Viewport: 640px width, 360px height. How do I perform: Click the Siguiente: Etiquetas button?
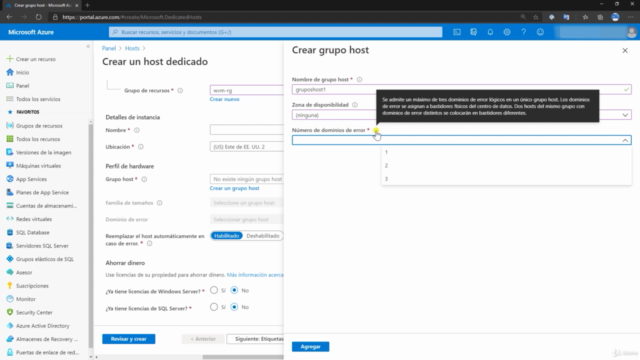[256, 339]
